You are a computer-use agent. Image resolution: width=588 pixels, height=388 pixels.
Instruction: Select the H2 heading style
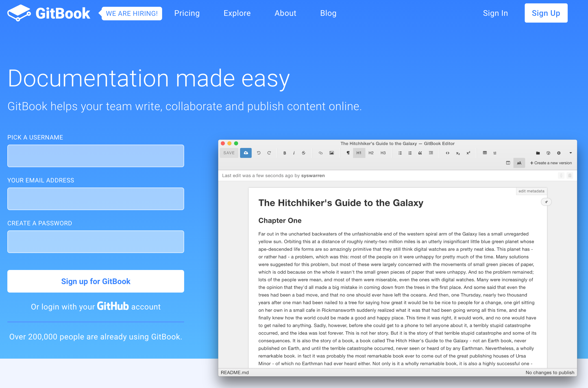[x=371, y=154]
